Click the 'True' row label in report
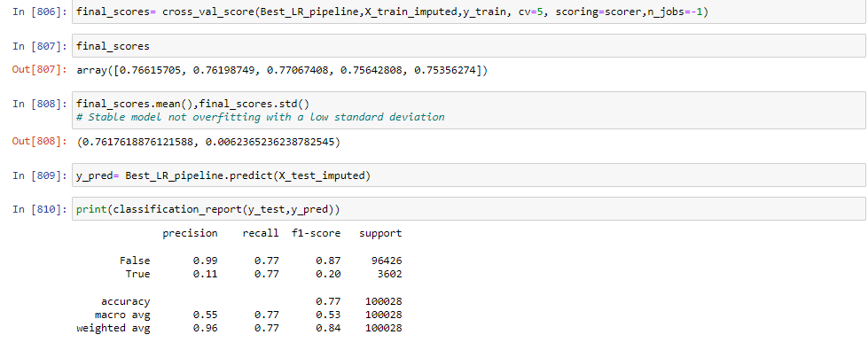Viewport: 868px width, 358px height. (137, 274)
